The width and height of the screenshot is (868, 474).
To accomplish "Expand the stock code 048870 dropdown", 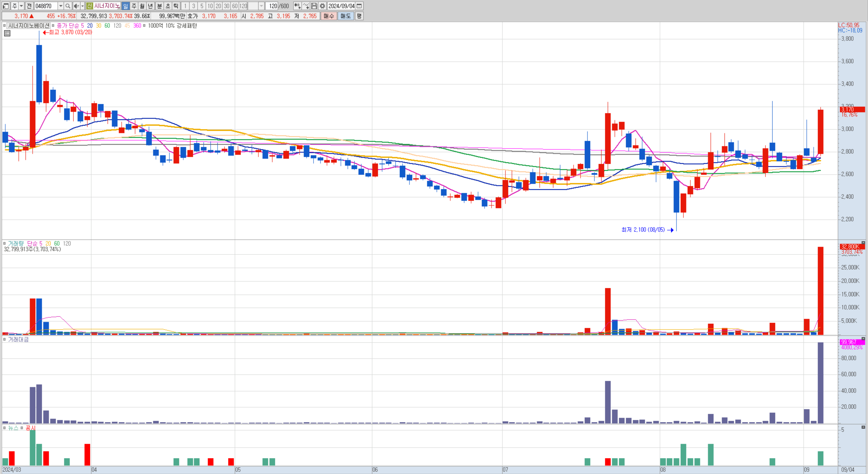I will (x=61, y=6).
